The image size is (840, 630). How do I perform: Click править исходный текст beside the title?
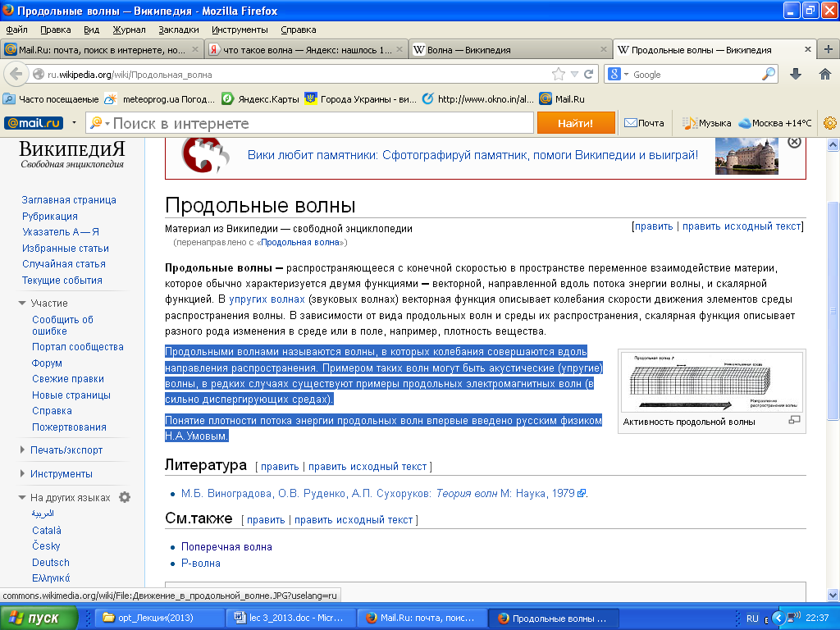[x=742, y=226]
